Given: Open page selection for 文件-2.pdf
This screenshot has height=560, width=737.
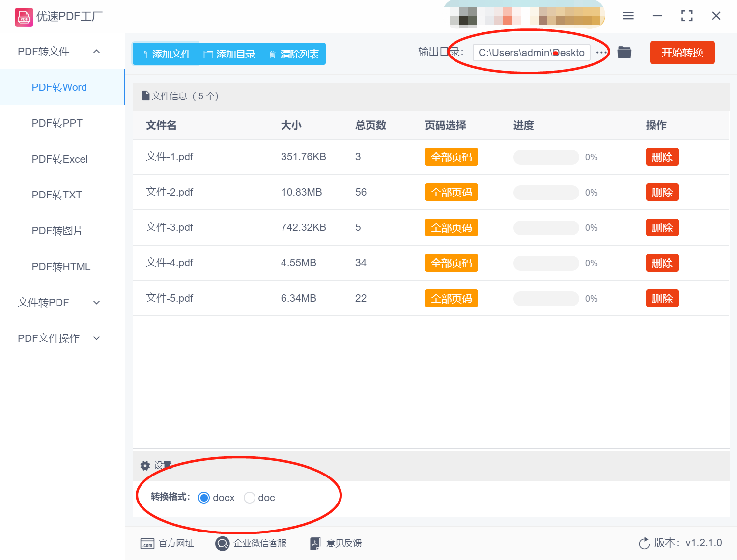Looking at the screenshot, I should pos(452,193).
